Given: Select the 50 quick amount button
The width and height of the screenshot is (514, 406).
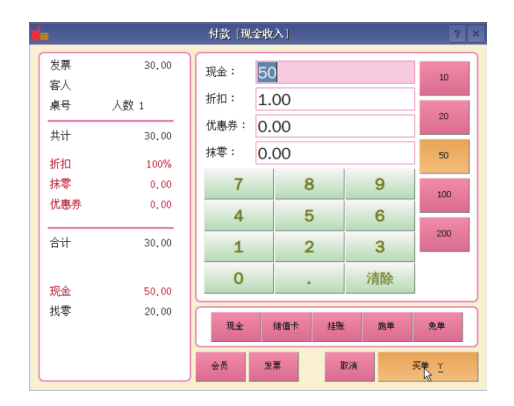Looking at the screenshot, I should (444, 156).
